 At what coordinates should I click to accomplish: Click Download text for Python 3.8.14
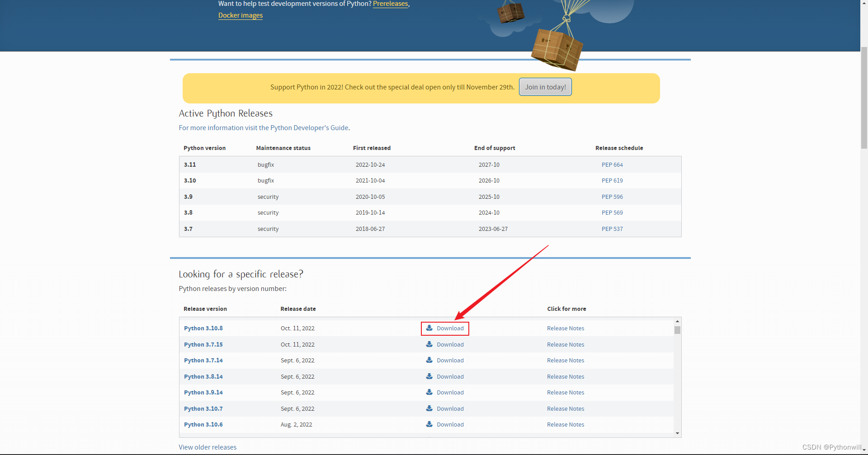pos(450,377)
